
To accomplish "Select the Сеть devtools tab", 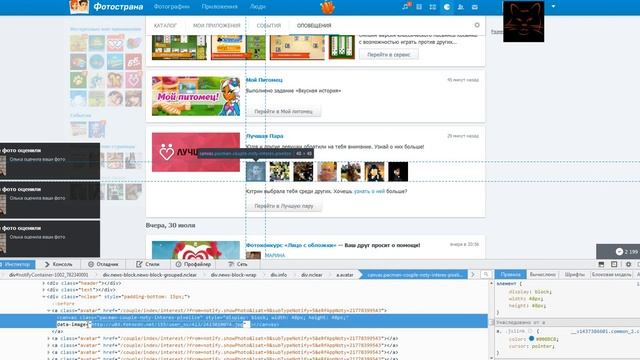I will (x=238, y=264).
